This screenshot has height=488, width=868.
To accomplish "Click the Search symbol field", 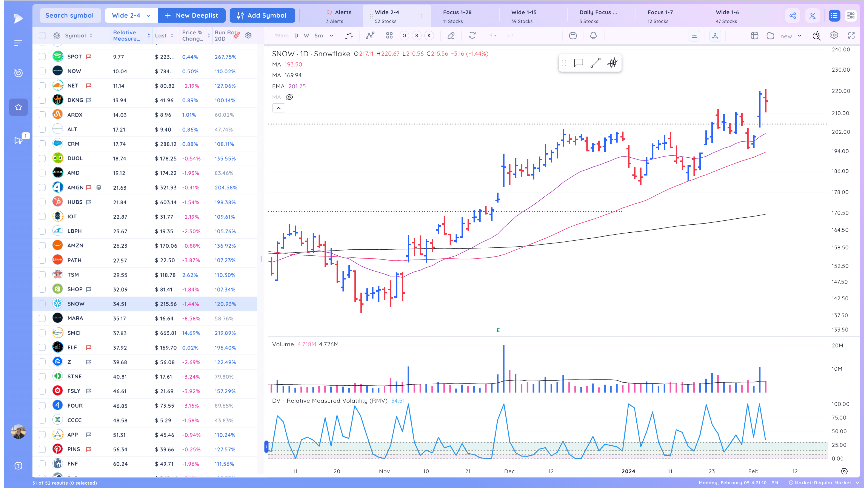I will point(70,15).
